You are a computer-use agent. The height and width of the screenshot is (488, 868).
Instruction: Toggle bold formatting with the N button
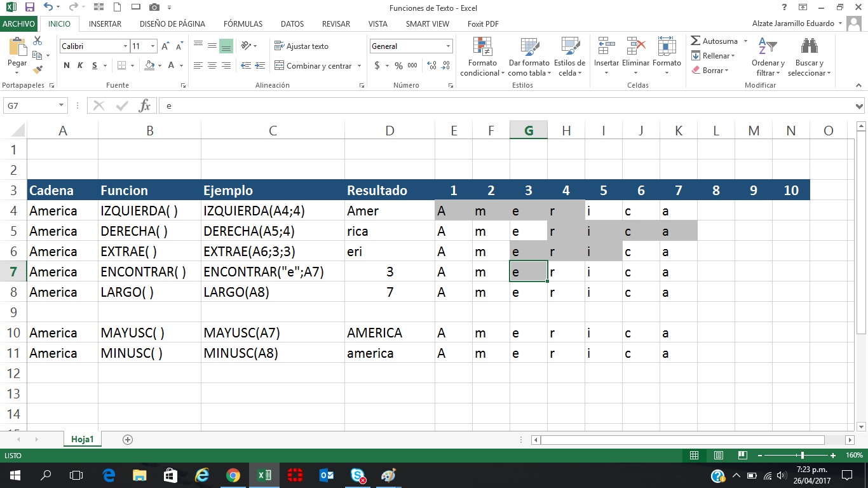(65, 65)
